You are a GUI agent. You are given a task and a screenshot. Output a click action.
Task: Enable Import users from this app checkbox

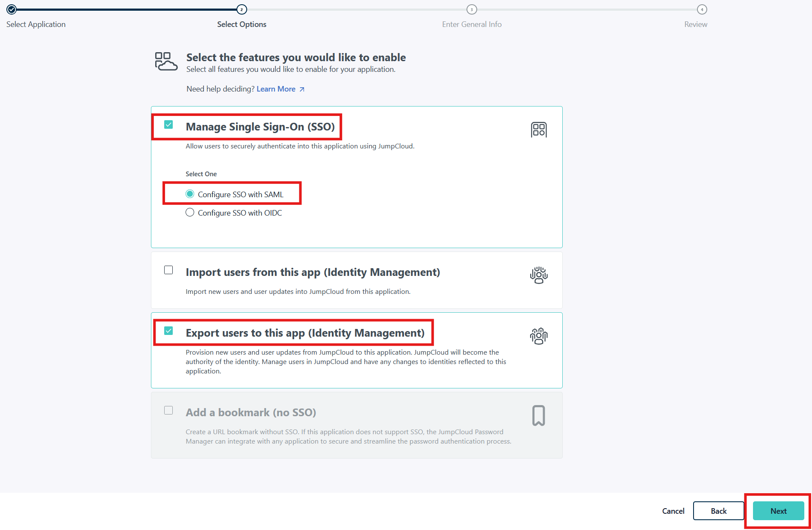click(168, 270)
